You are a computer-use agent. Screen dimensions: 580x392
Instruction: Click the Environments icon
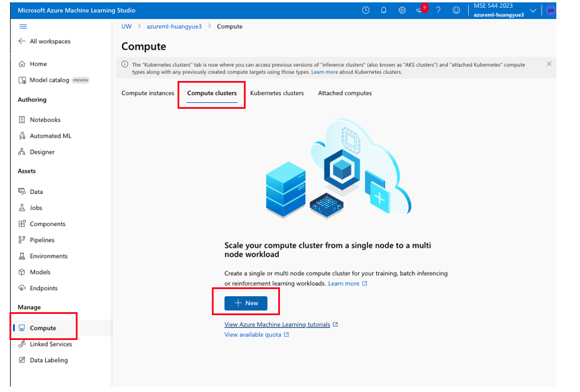pyautogui.click(x=22, y=256)
